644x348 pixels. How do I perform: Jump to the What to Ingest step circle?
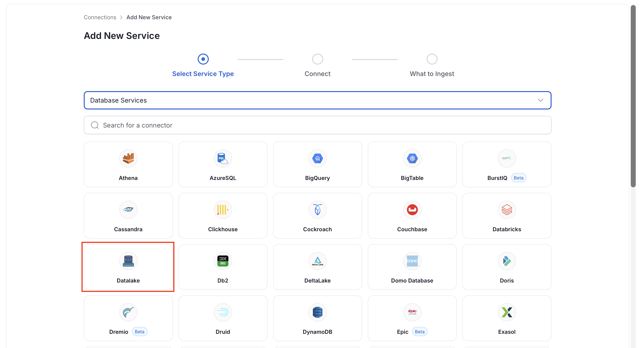click(432, 59)
